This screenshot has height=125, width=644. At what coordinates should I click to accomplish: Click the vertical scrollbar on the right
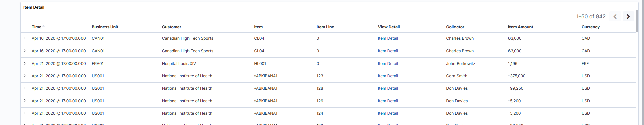point(637,21)
